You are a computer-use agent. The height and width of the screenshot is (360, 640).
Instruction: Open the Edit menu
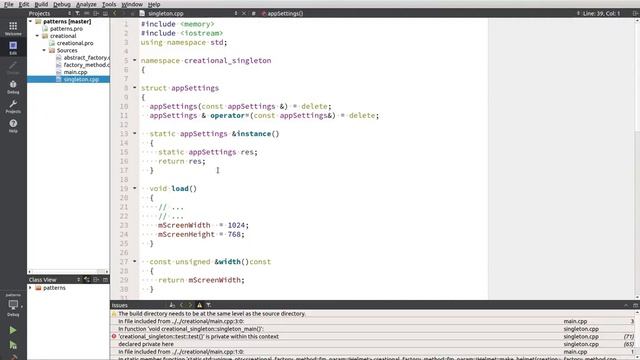[x=24, y=4]
